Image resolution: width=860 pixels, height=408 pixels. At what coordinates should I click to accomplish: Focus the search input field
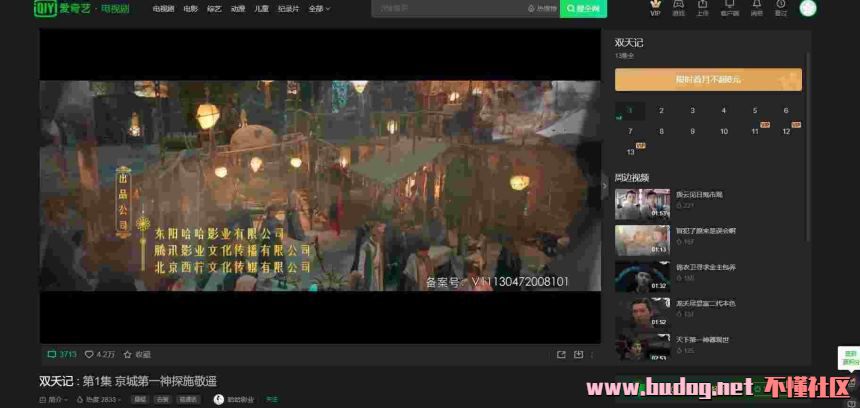[447, 8]
